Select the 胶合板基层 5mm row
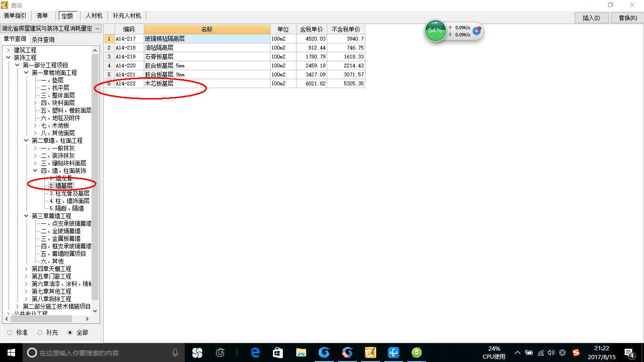644x362 pixels. pyautogui.click(x=234, y=66)
